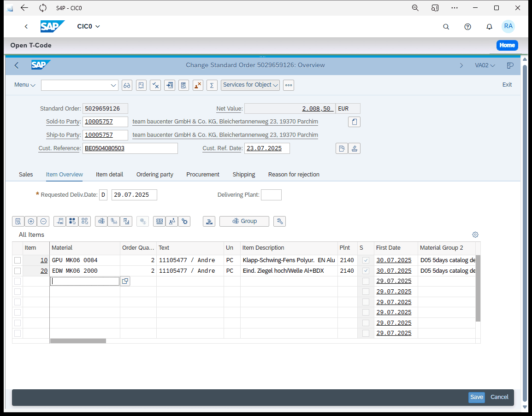The height and width of the screenshot is (416, 532).
Task: Click the person-with-red-X toolbar icon
Action: [198, 85]
